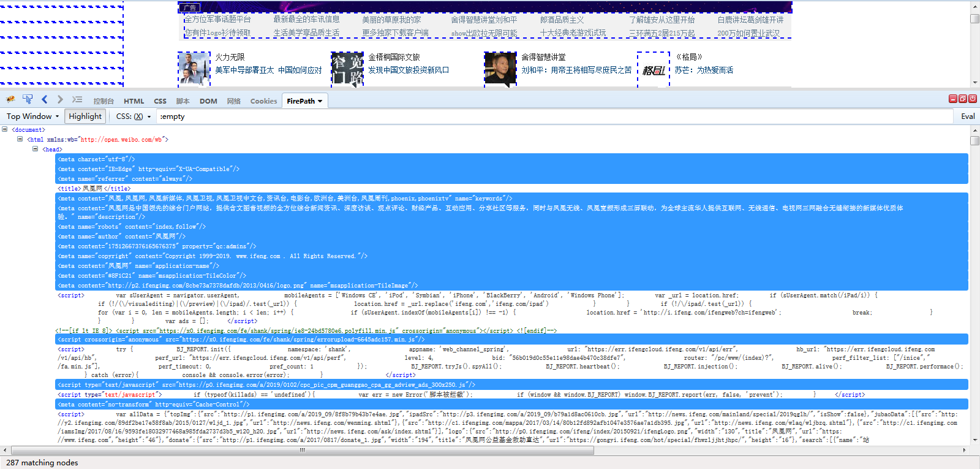Open the Top Window dropdown
Image resolution: width=980 pixels, height=469 pixels.
(32, 116)
